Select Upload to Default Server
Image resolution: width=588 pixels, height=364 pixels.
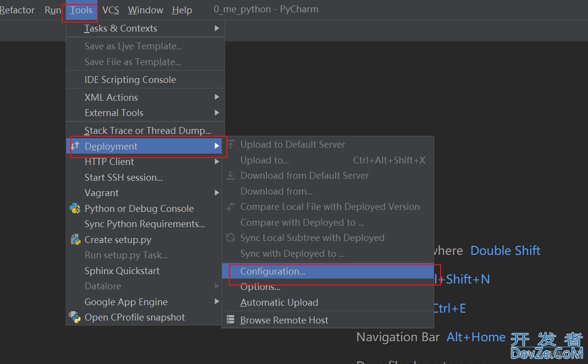[328, 144]
